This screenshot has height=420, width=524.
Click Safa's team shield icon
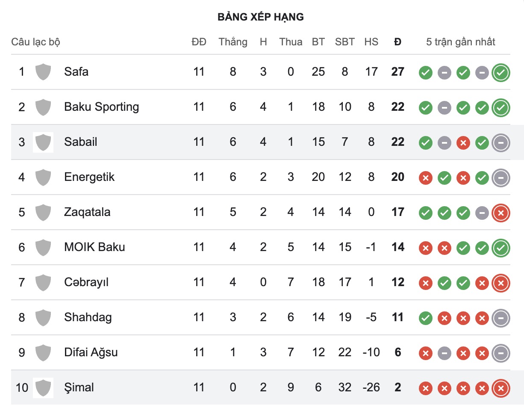pos(43,72)
